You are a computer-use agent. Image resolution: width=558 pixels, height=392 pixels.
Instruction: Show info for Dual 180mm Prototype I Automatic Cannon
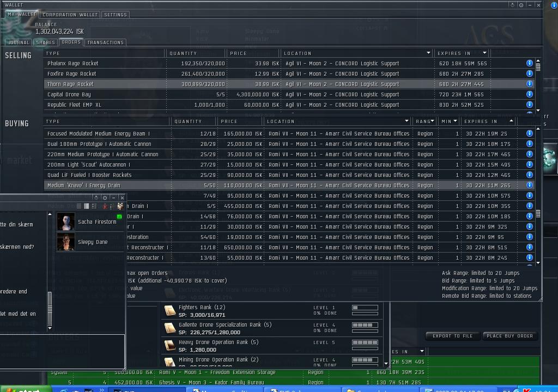530,143
